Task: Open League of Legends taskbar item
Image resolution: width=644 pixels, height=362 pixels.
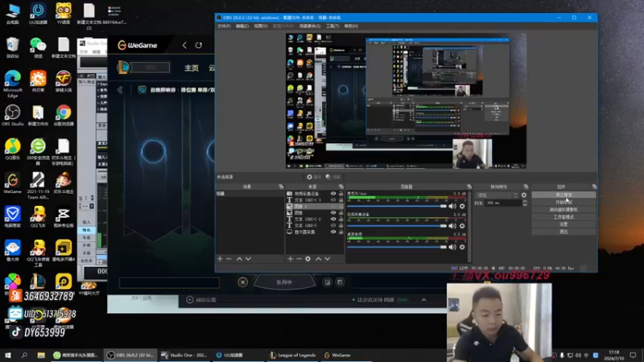Action: (293, 356)
